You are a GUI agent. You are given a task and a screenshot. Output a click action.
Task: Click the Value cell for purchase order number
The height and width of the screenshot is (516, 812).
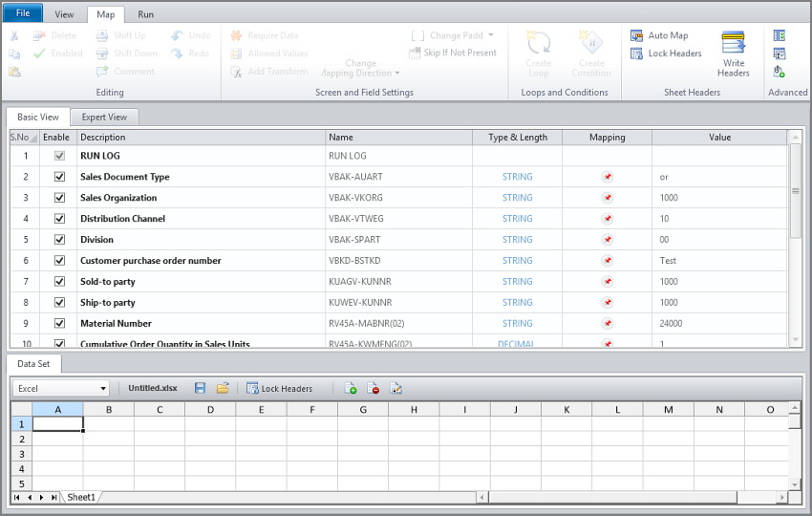[719, 261]
